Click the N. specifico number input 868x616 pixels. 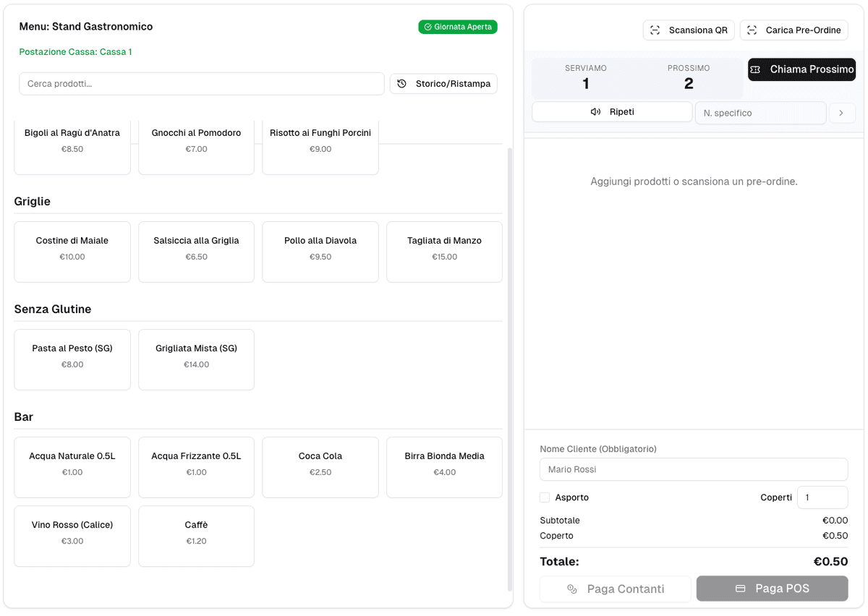[x=759, y=113]
